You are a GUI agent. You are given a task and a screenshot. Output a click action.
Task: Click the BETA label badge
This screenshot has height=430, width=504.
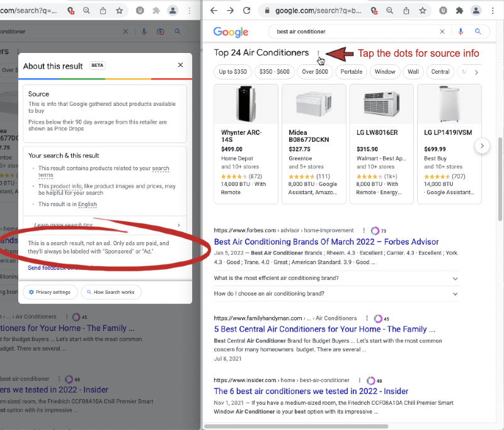point(97,66)
